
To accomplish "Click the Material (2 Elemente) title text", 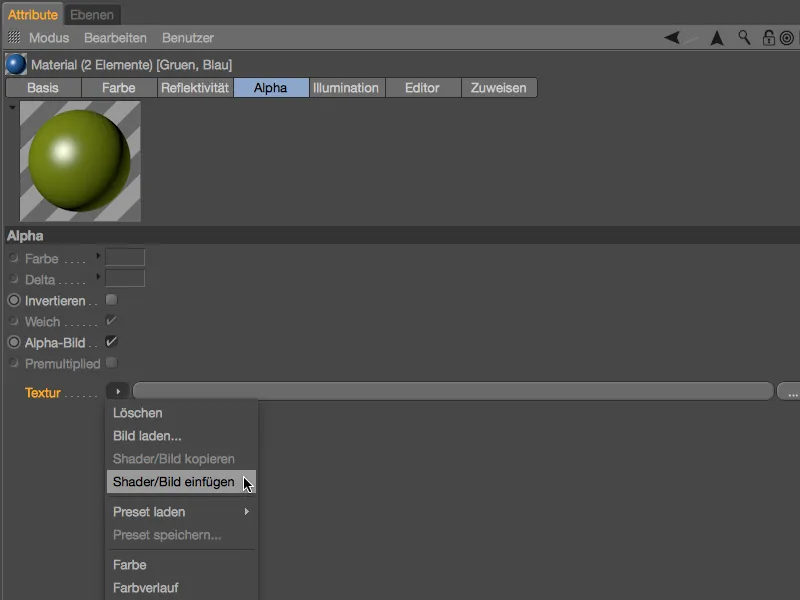I will [131, 65].
